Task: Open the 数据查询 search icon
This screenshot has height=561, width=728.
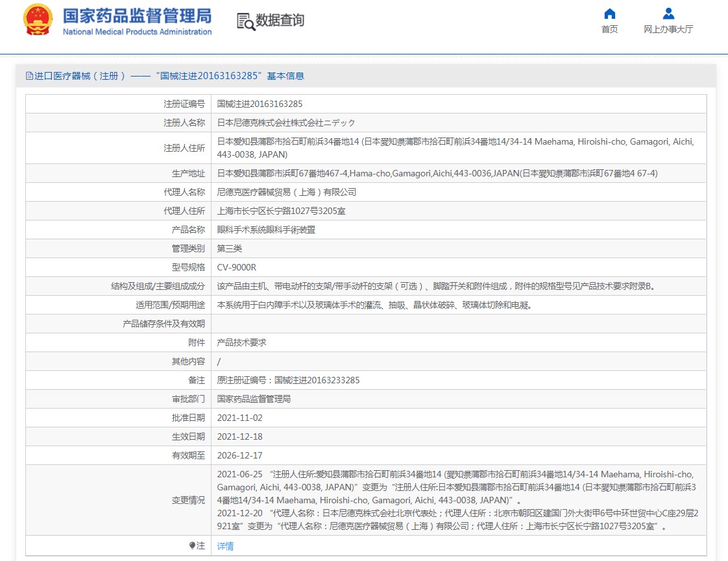Action: (x=246, y=21)
